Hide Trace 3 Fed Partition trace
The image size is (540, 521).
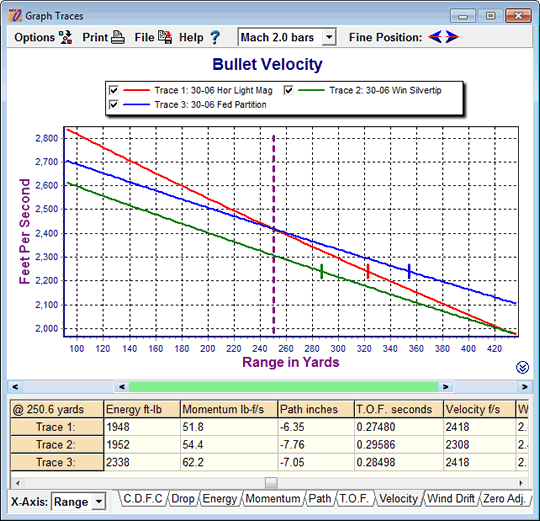(114, 104)
